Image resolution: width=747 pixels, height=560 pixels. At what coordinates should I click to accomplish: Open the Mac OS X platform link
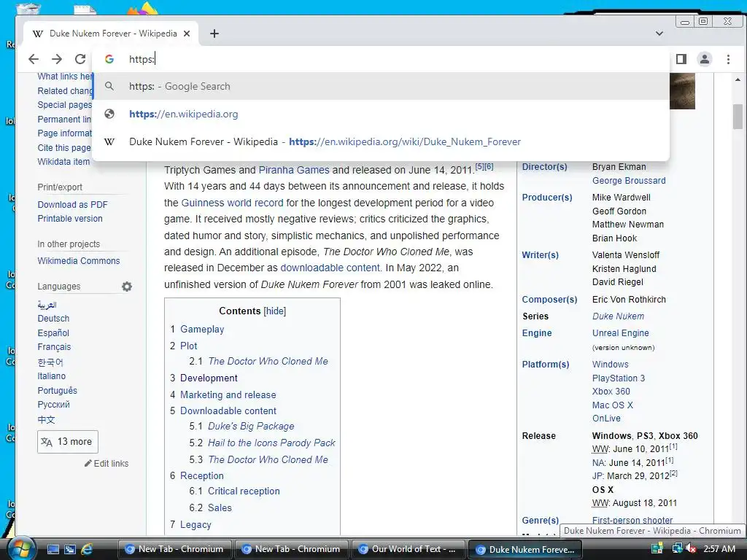(x=613, y=405)
